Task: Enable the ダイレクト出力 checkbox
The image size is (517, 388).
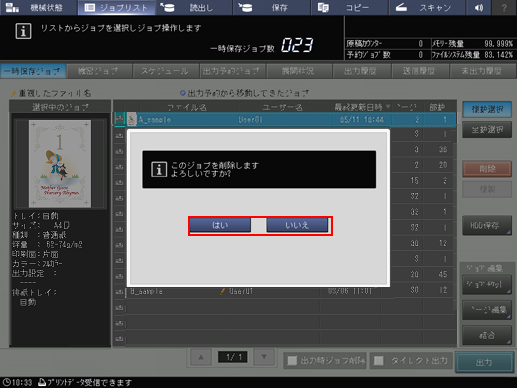Action: coord(379,361)
